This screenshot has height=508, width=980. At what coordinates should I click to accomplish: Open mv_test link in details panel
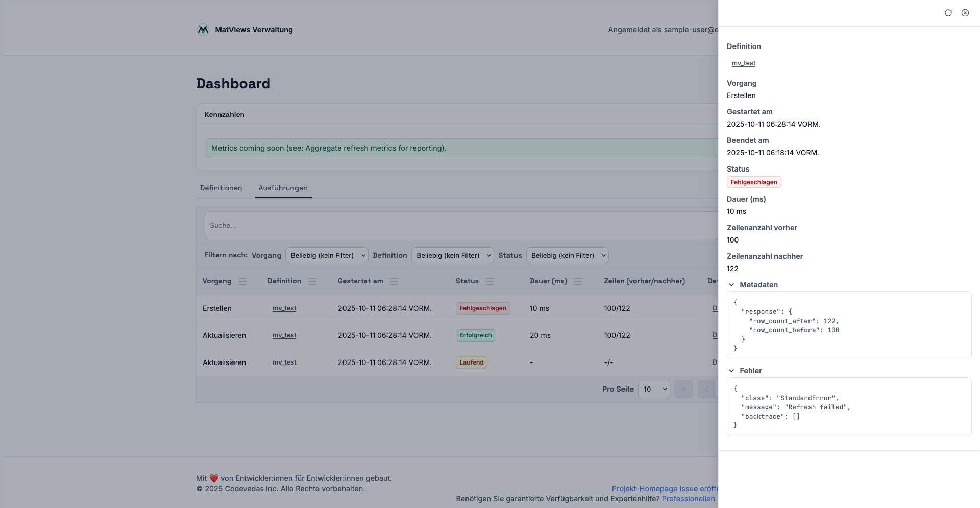coord(743,63)
